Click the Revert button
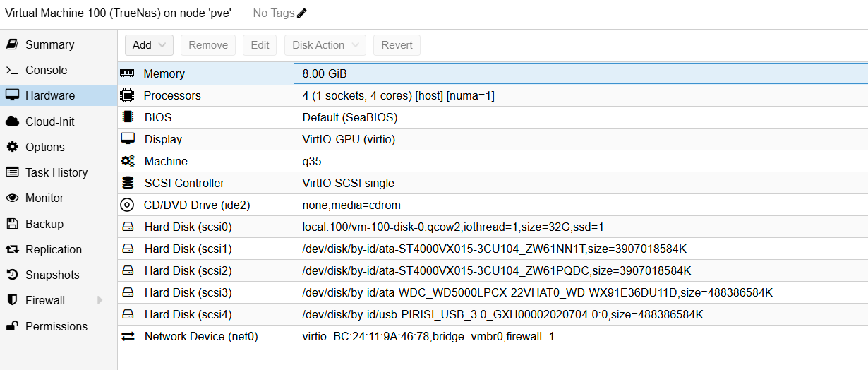The image size is (868, 370). click(x=397, y=45)
